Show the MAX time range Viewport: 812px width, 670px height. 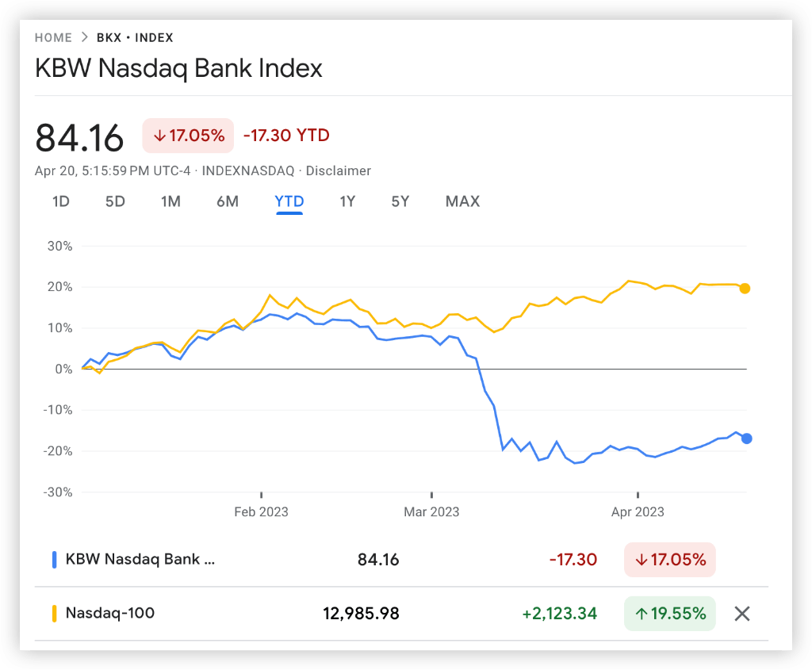(462, 201)
